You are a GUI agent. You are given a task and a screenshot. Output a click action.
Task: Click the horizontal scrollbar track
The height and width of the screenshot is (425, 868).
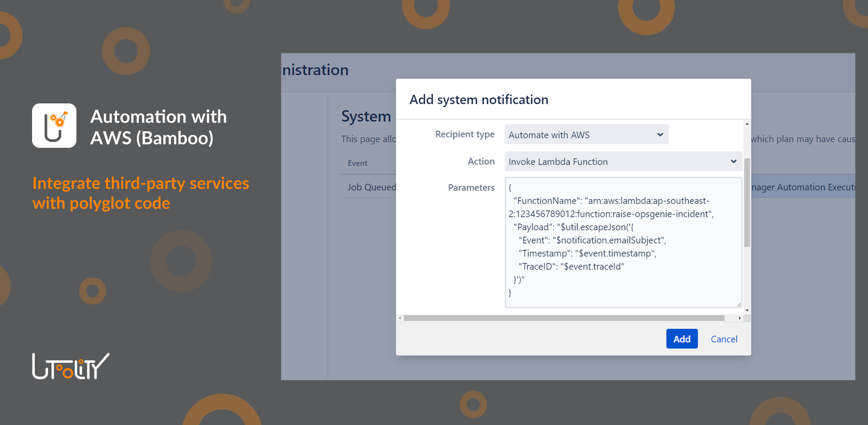point(566,318)
